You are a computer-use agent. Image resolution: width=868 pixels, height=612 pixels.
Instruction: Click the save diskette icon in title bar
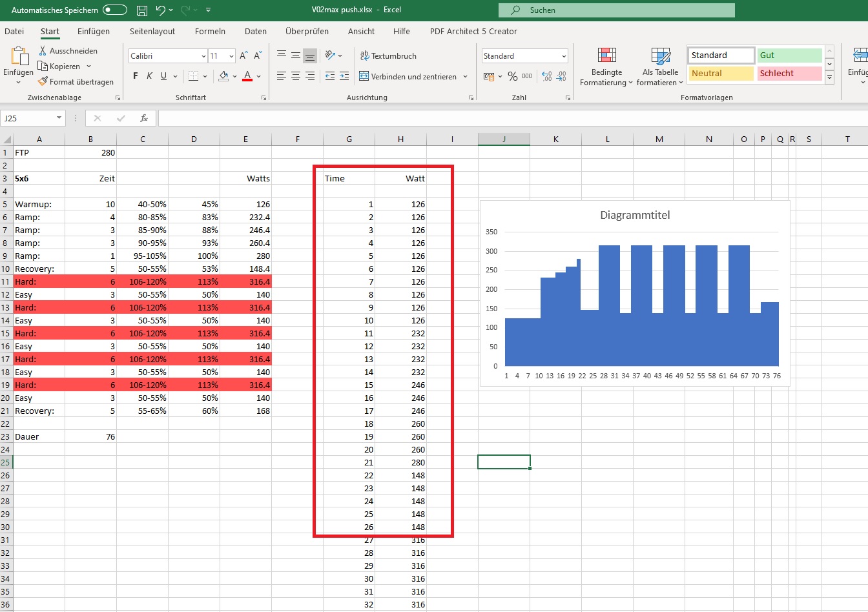(x=142, y=10)
